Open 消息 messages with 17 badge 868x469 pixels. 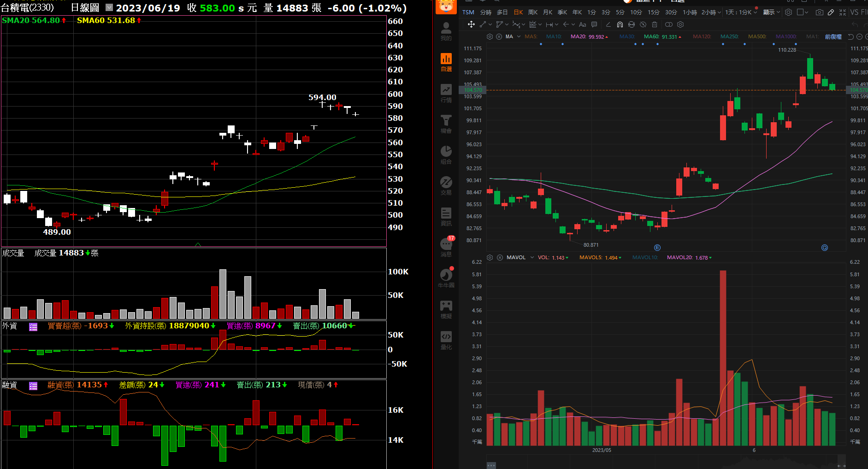point(446,247)
